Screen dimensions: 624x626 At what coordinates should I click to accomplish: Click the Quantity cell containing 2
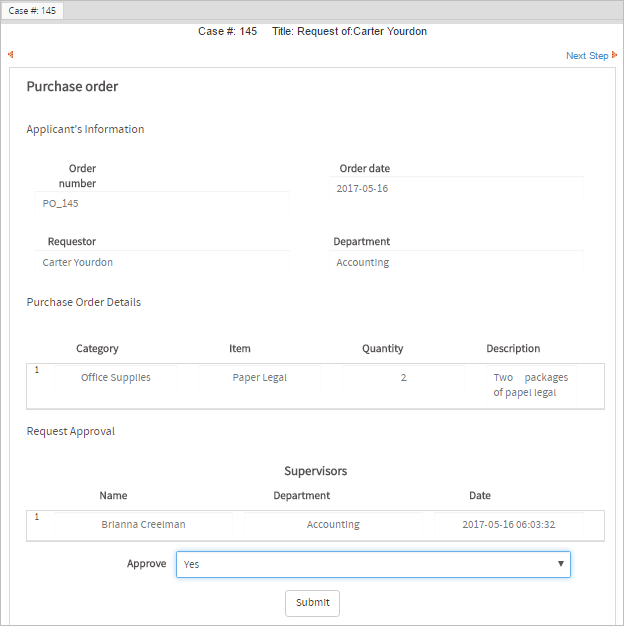tap(403, 378)
